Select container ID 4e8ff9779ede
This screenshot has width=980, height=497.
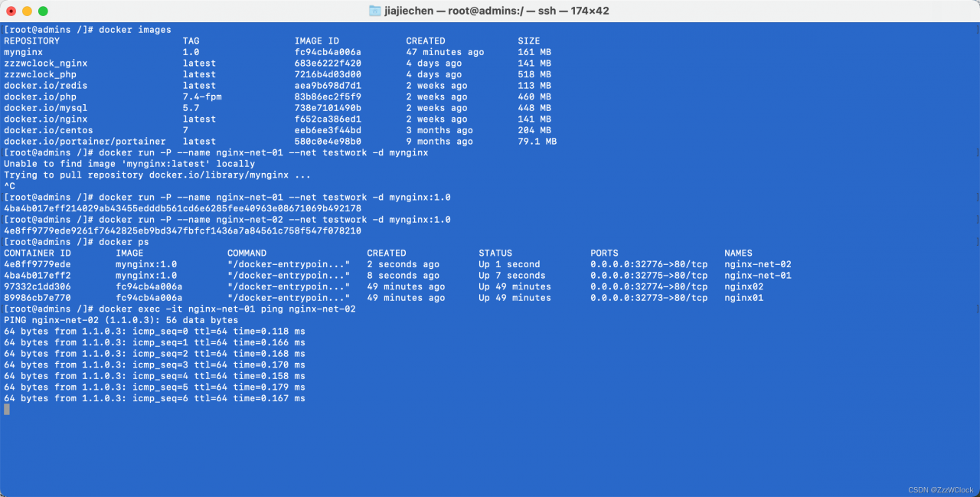[38, 264]
